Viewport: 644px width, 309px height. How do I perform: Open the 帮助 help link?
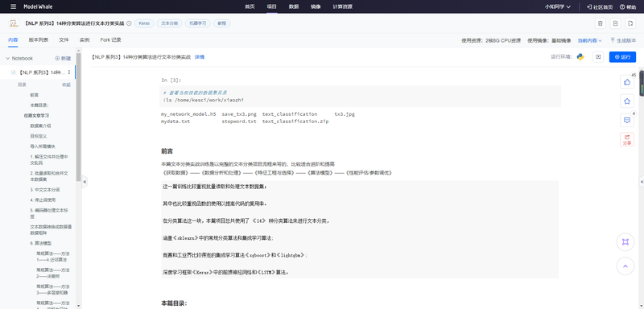tap(628, 7)
